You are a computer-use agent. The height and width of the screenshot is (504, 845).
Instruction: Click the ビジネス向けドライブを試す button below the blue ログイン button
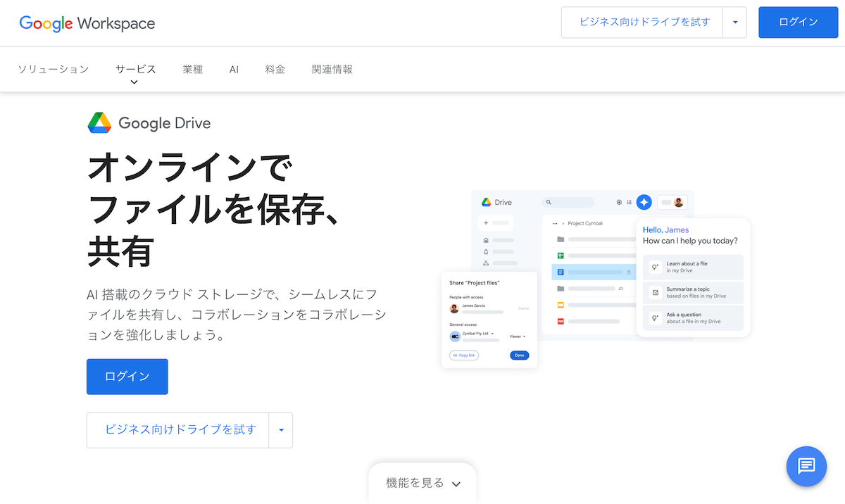[178, 430]
